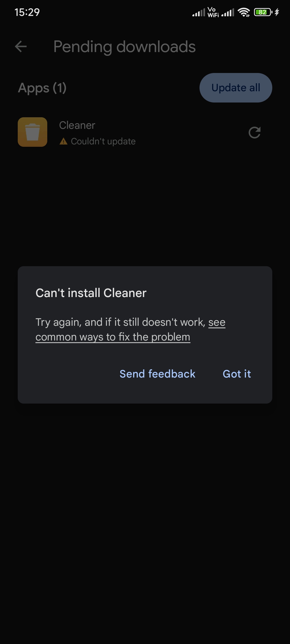290x644 pixels.
Task: Open the Cleaner app trash icon
Action: 32,132
